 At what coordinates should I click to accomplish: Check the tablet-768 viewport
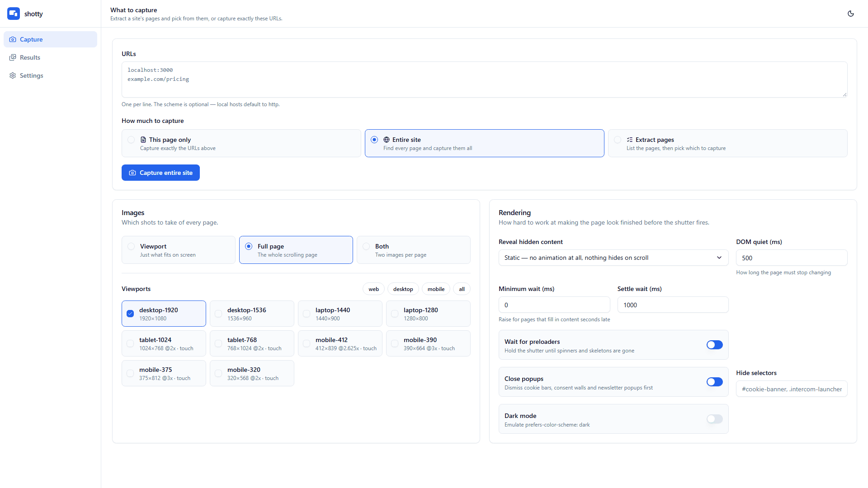218,343
